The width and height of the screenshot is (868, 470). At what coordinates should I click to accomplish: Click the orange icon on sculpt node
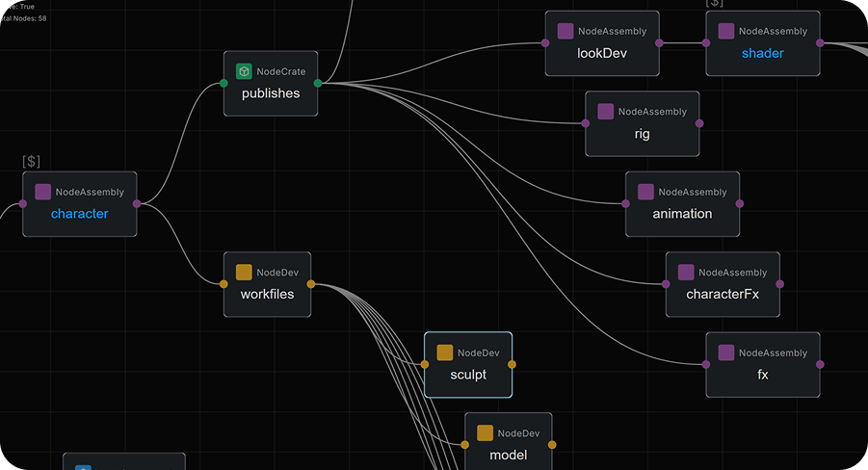point(444,352)
